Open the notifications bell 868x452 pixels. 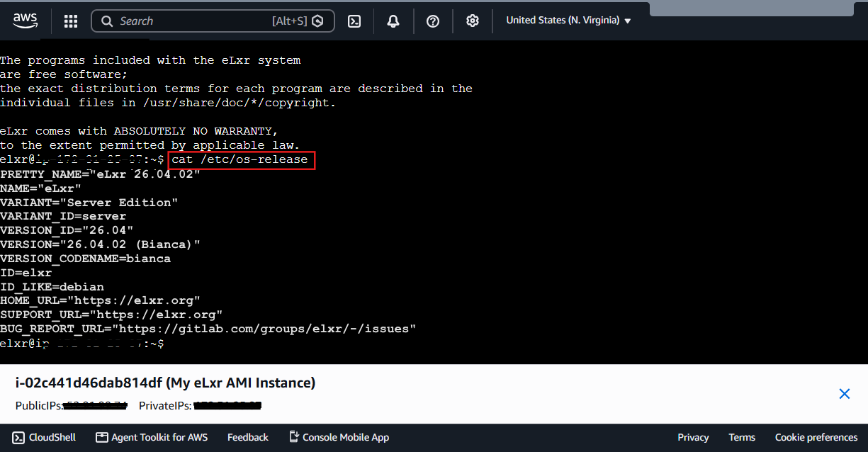(393, 21)
